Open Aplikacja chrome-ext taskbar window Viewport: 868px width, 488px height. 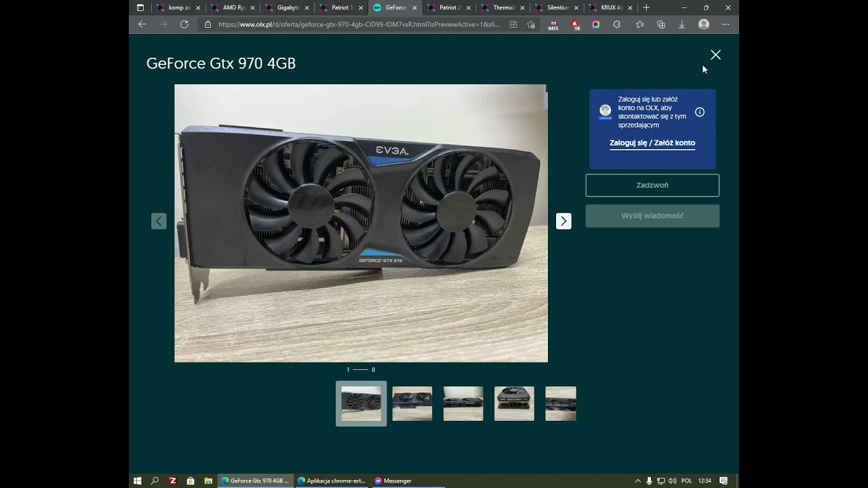[332, 481]
